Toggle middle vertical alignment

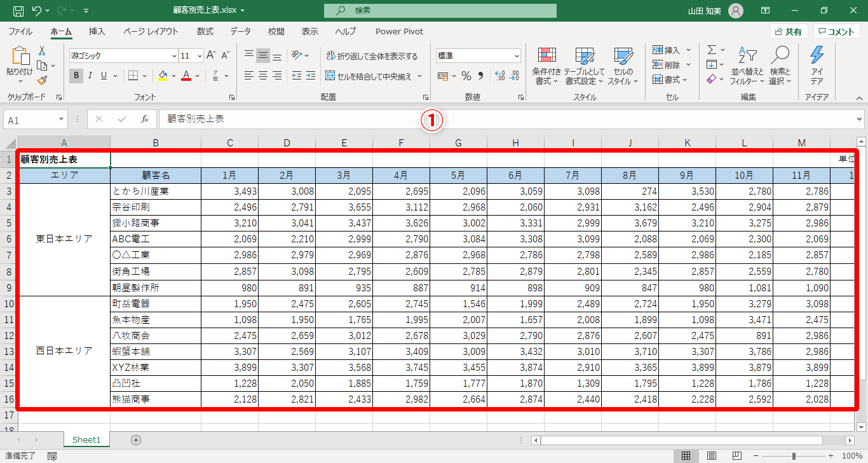point(263,55)
